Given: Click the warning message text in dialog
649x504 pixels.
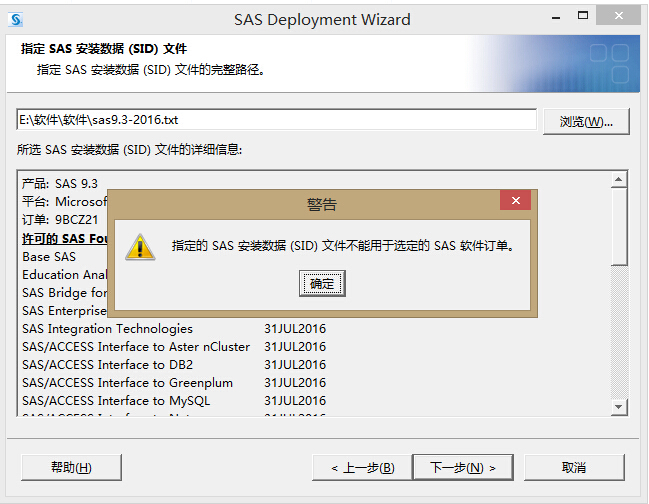Looking at the screenshot, I should (x=343, y=246).
